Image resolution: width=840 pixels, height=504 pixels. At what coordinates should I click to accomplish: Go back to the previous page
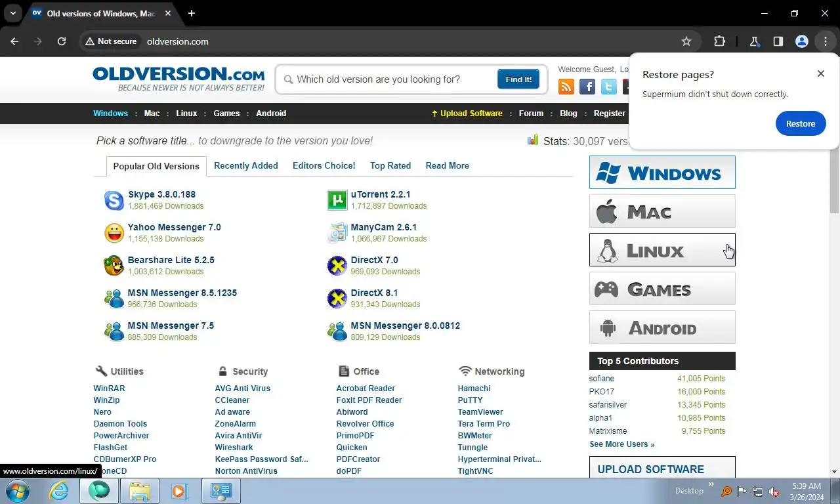14,41
